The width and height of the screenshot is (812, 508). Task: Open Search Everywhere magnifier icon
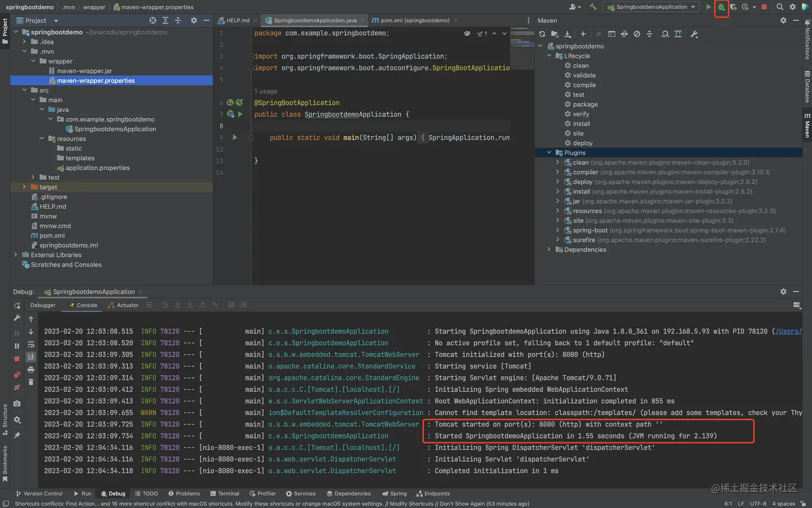coord(780,7)
